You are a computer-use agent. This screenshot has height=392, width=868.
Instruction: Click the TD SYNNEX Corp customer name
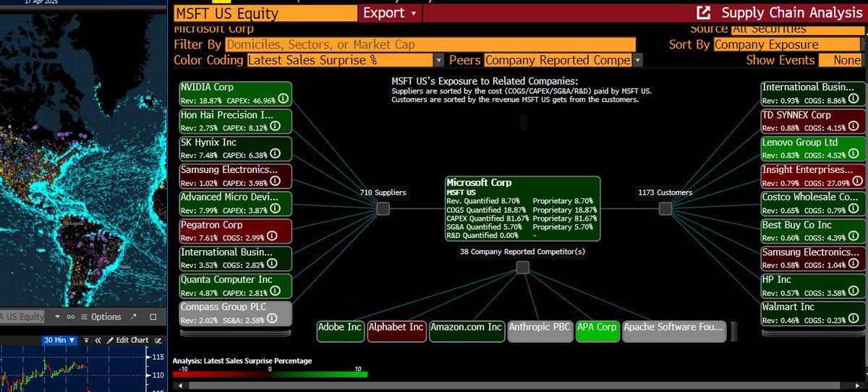[x=796, y=115]
